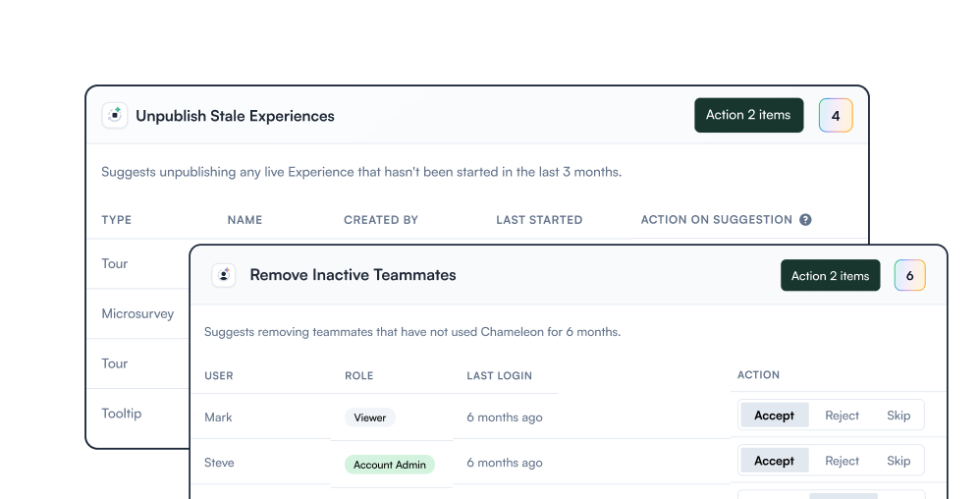Viewport: 980px width, 499px height.
Task: Sort by the Created By column header
Action: coord(381,220)
